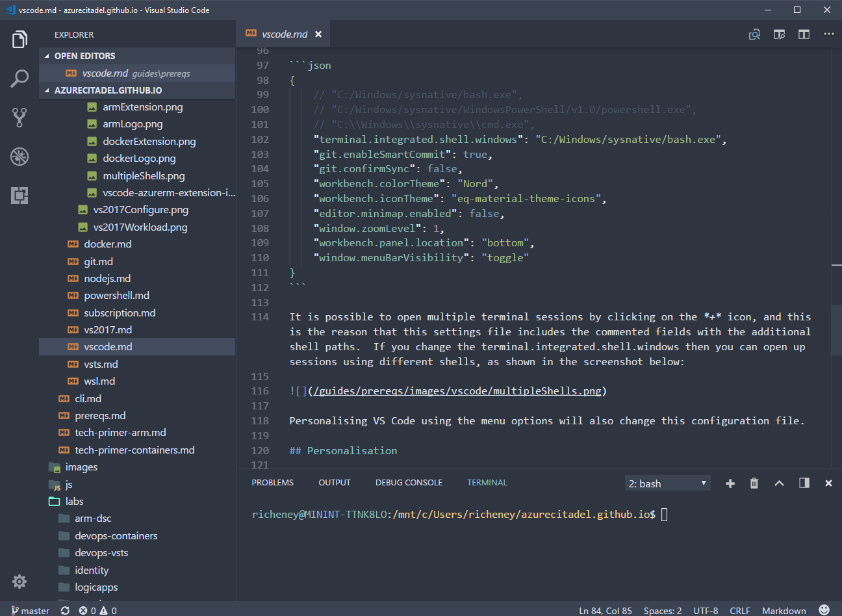Open tech-primer-arm.md file
The image size is (842, 616).
[x=137, y=433]
